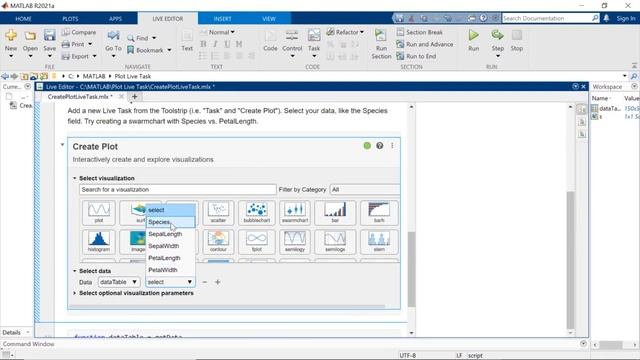Click the green Run arrow
640x360 pixels.
pos(473,36)
